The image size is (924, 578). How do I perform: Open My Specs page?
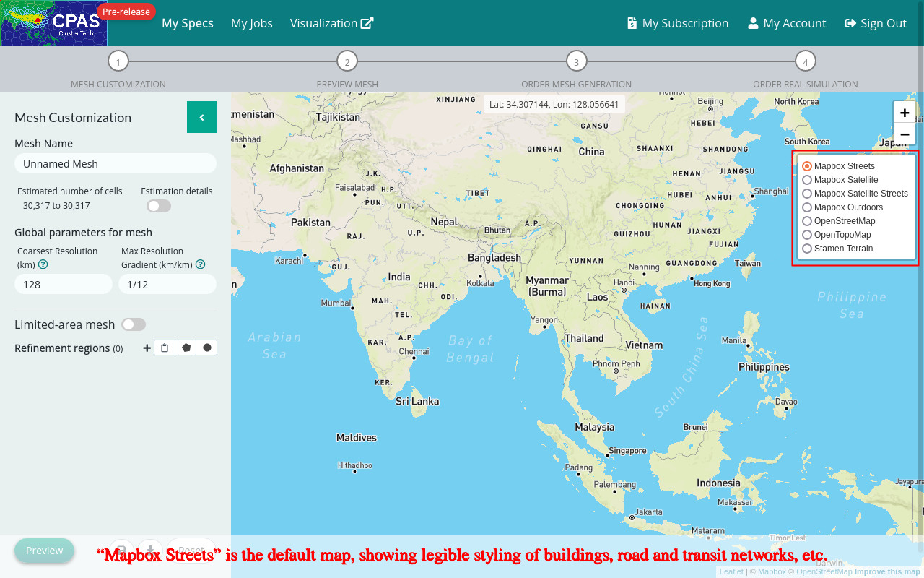(x=188, y=23)
